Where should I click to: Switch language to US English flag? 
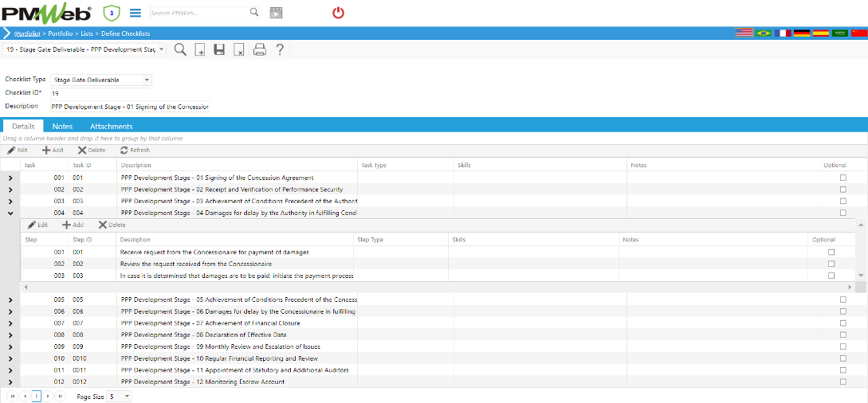[x=744, y=33]
